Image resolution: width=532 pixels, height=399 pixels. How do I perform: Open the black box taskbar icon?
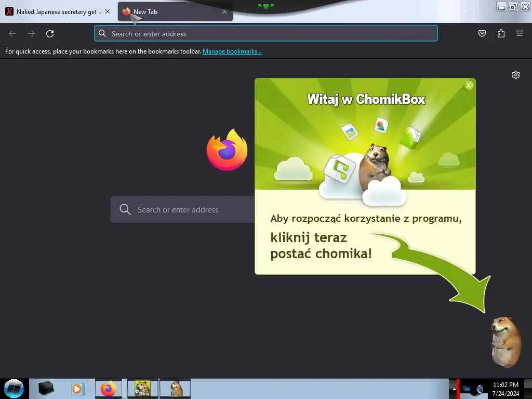click(x=46, y=388)
